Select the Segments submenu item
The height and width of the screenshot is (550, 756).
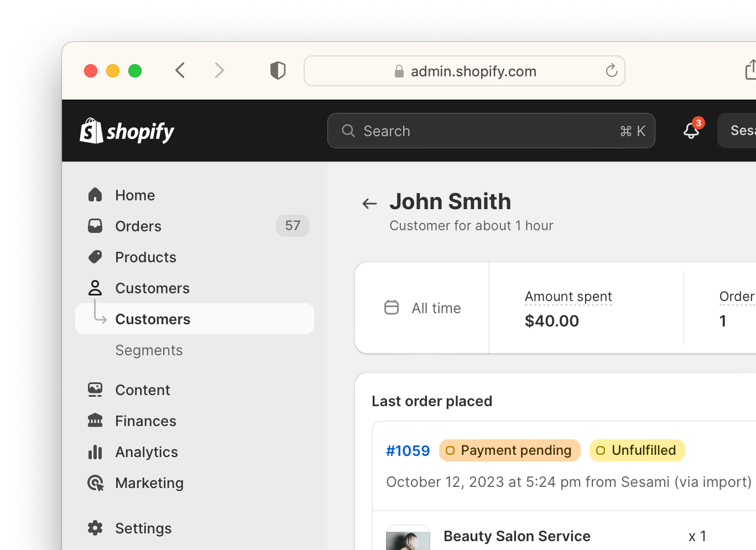(x=149, y=350)
